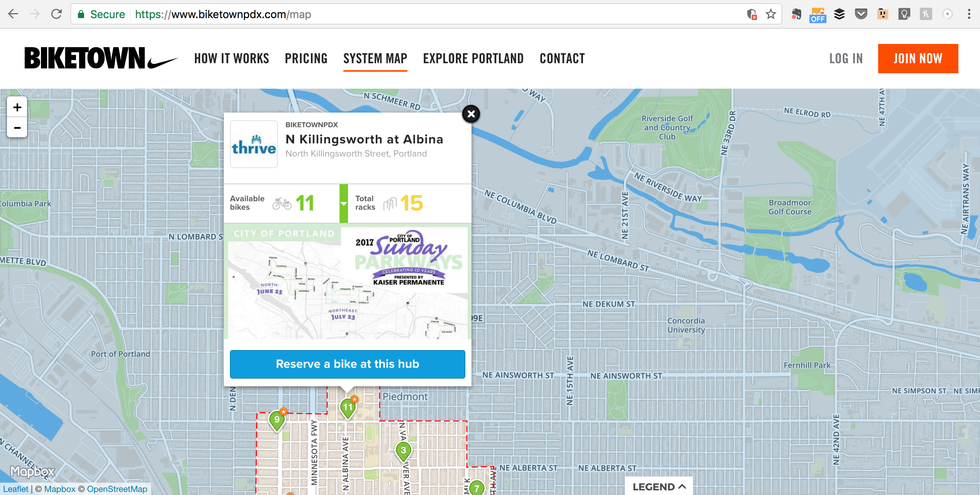Expand the map Legend panel

(659, 487)
